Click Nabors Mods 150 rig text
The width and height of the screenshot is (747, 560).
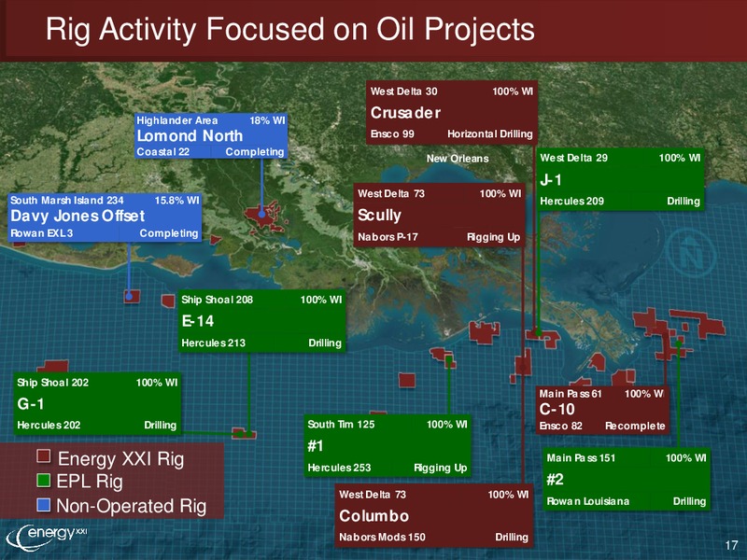pyautogui.click(x=382, y=538)
